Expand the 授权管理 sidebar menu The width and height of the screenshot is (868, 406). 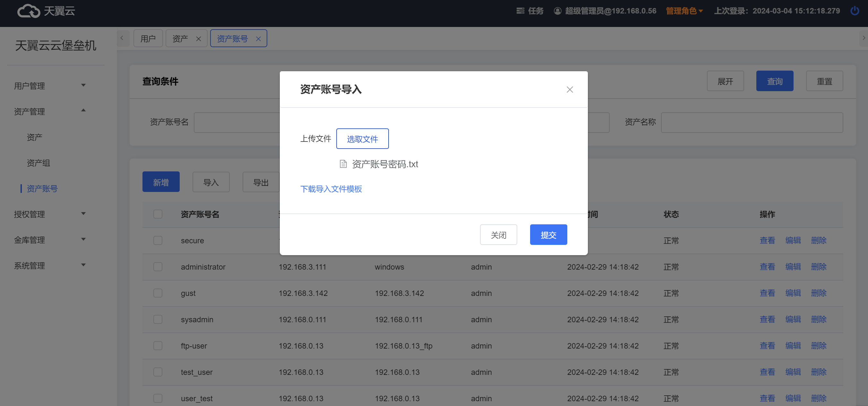(50, 214)
